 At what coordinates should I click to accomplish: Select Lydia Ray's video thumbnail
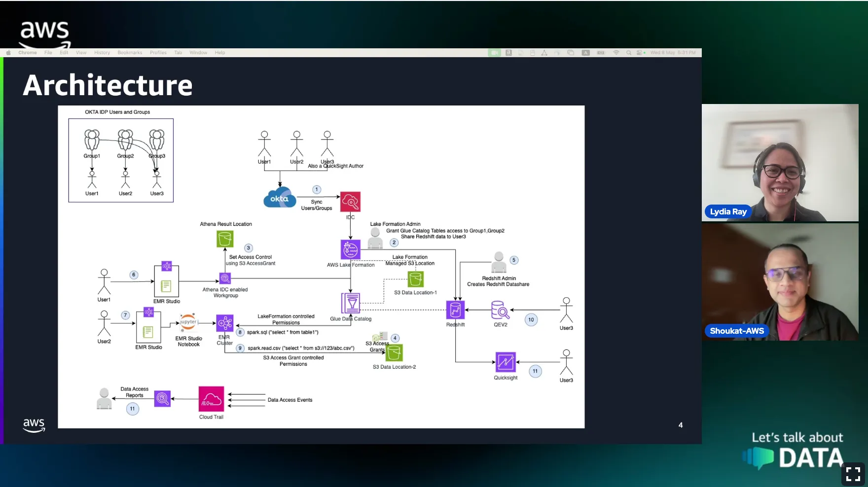[x=780, y=163]
